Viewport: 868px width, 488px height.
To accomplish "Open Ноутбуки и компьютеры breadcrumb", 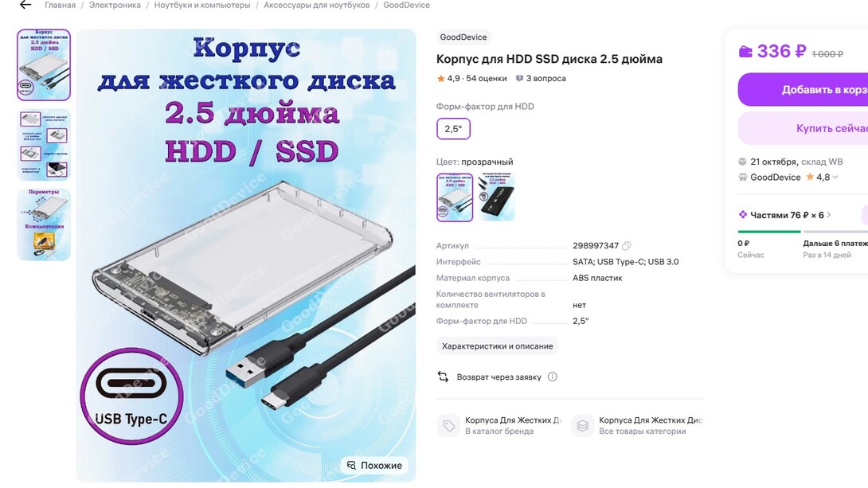I will coord(202,5).
